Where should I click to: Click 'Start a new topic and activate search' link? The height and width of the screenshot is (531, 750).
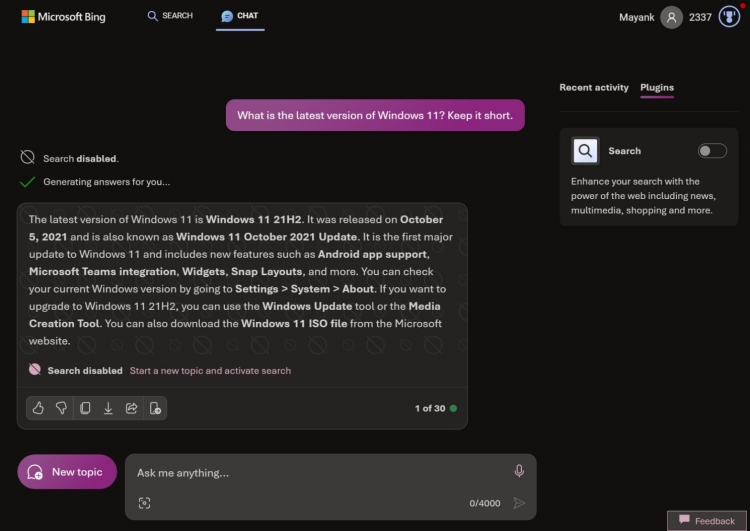tap(210, 371)
